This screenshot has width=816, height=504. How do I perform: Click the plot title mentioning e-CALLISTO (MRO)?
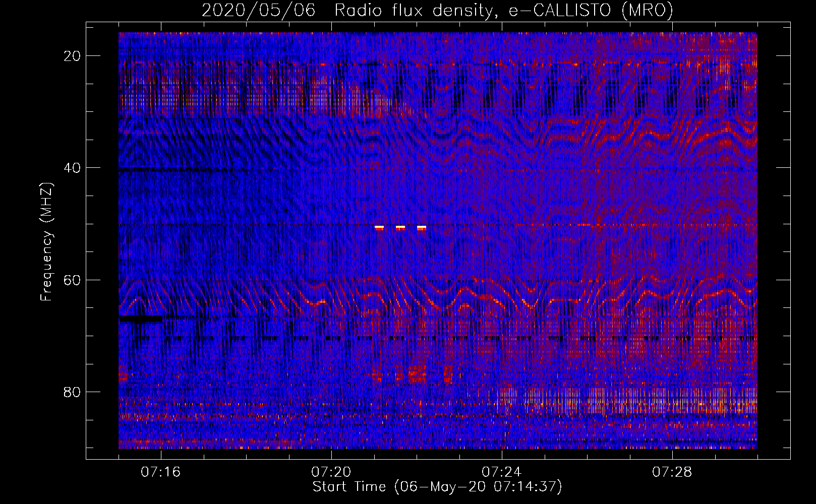[x=437, y=10]
